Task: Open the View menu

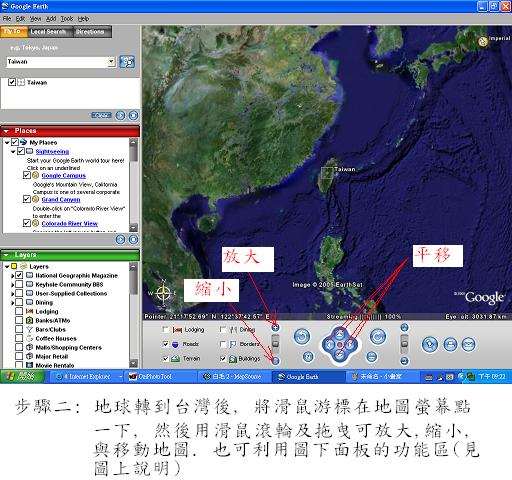Action: 35,19
